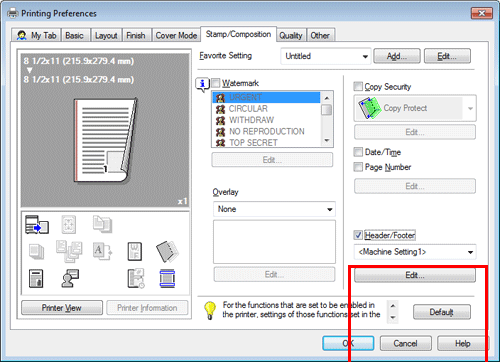The image size is (500, 362).
Task: Click the stamp icon beside NO REPRODUCTION
Action: tap(220, 132)
